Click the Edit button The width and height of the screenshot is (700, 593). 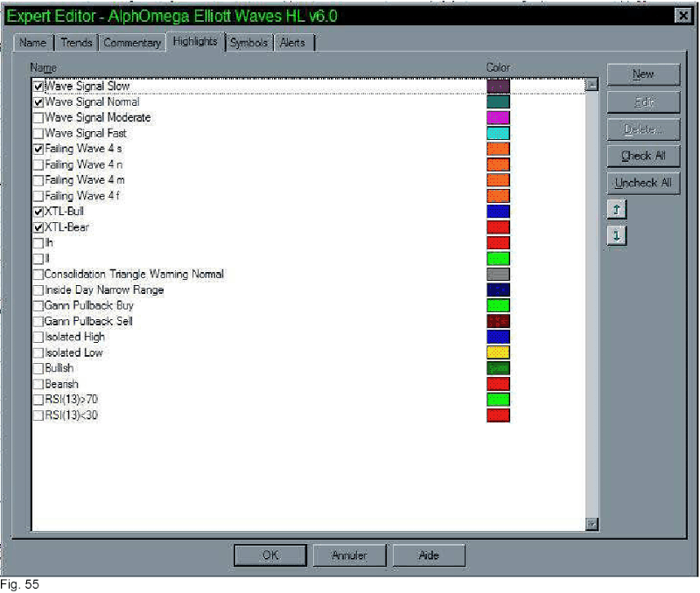[643, 102]
